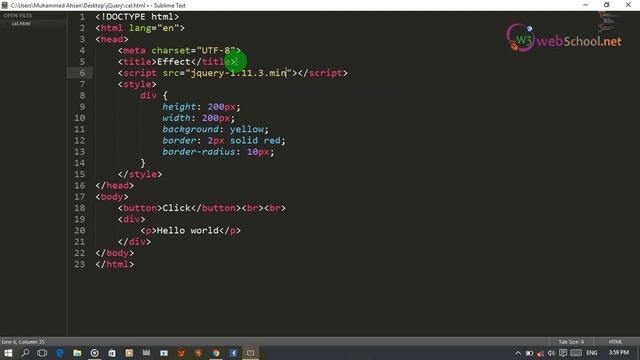Launch Microsoft Edge from the taskbar
Image resolution: width=640 pixels, height=360 pixels.
pyautogui.click(x=60, y=353)
